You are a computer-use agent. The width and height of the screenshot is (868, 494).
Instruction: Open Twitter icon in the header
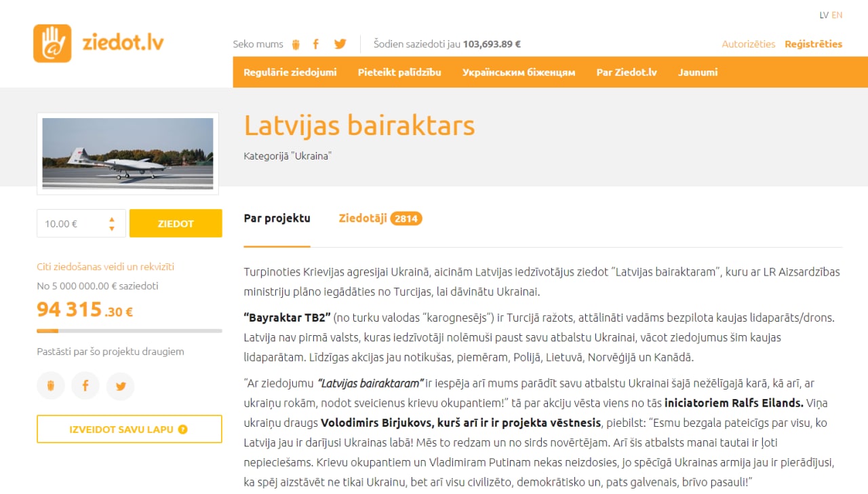pyautogui.click(x=340, y=44)
